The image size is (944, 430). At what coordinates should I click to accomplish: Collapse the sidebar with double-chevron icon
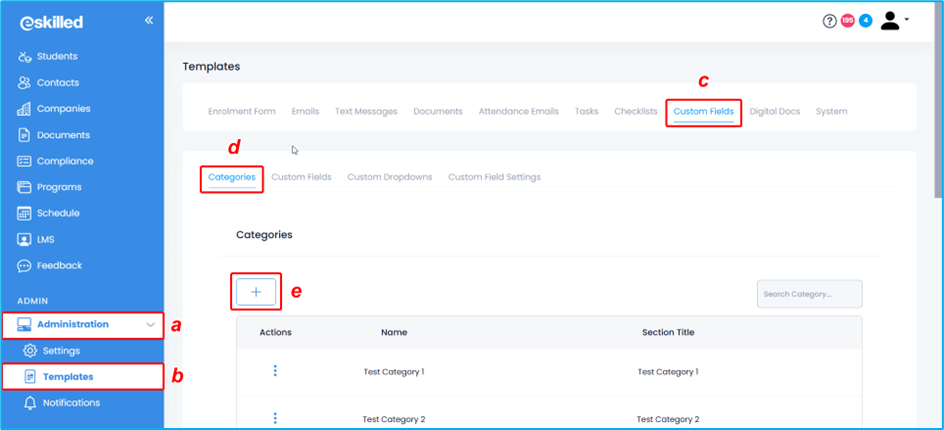click(149, 21)
